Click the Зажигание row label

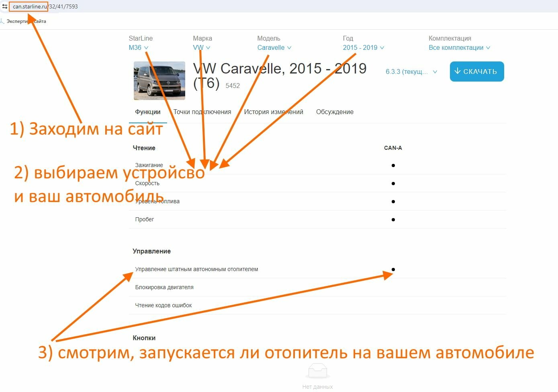(x=149, y=165)
